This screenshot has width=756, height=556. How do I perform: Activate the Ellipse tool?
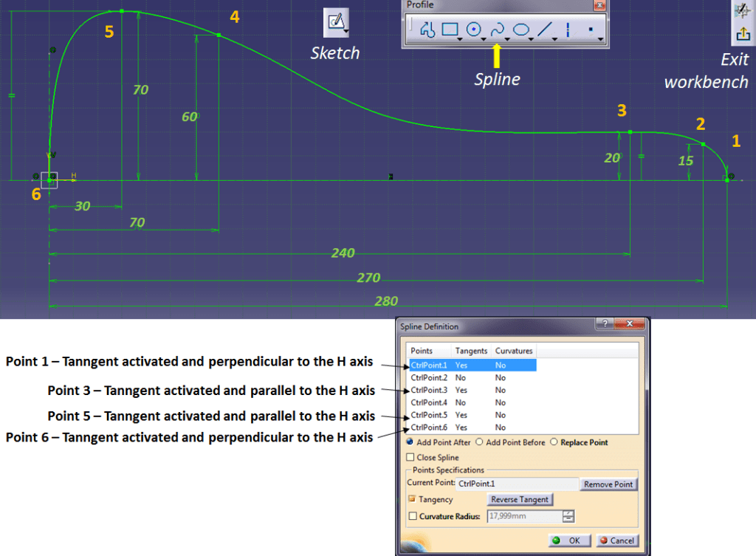521,30
